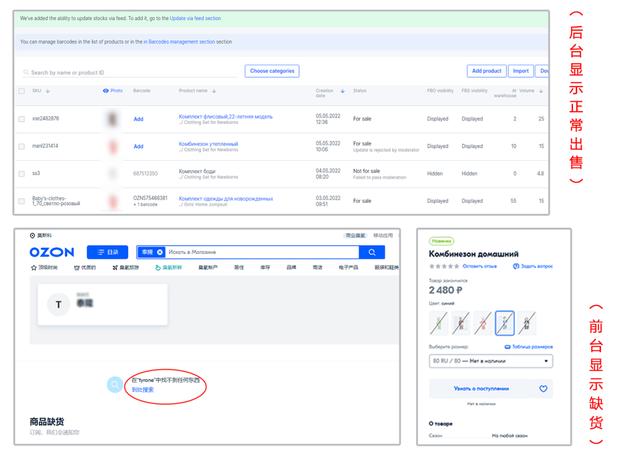Open the size selection dropdown showing 80 RU

click(490, 360)
